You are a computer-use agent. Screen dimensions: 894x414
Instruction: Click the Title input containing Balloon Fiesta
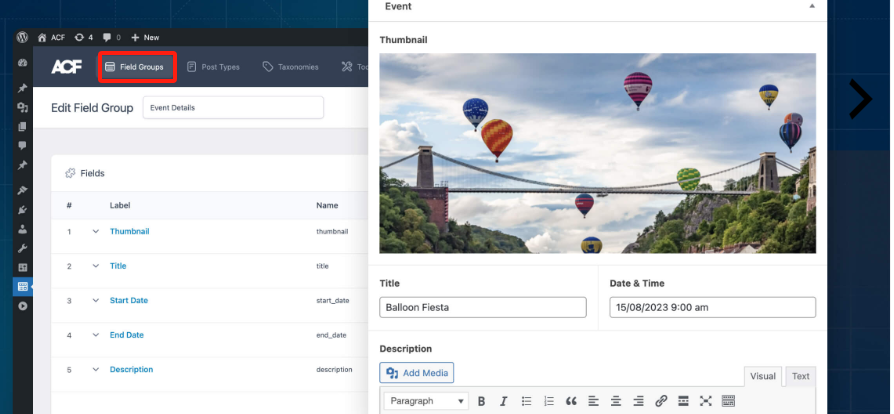click(483, 308)
